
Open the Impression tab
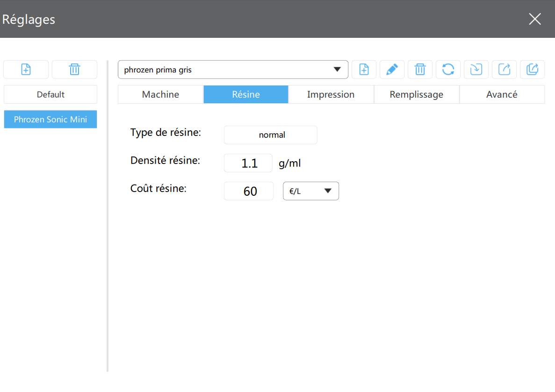(x=331, y=94)
